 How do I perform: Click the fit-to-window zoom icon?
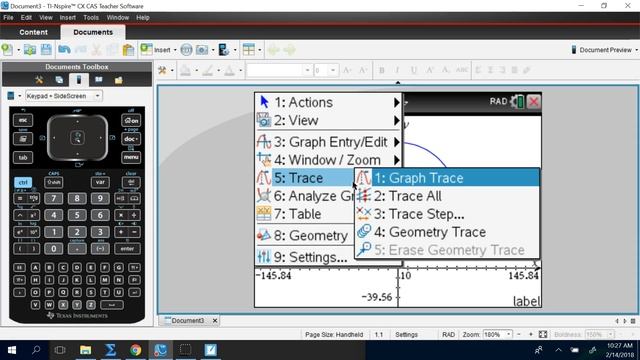(x=543, y=334)
